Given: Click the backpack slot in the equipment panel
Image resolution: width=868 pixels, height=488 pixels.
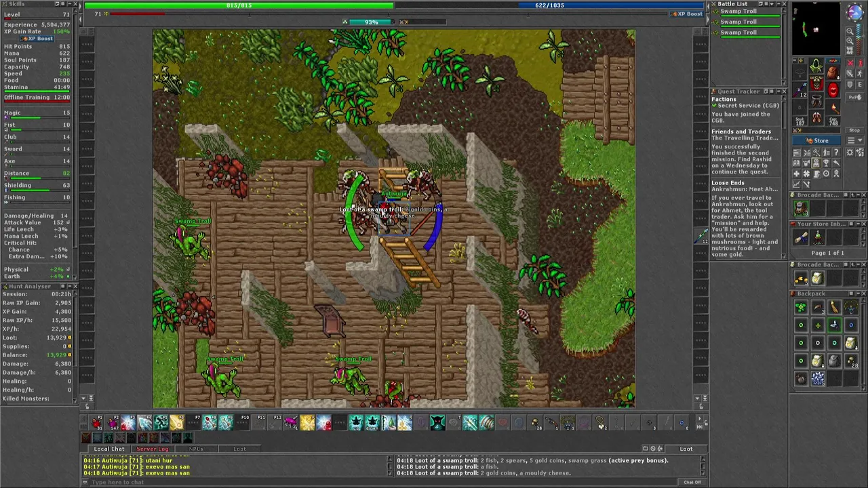Looking at the screenshot, I should coord(833,73).
